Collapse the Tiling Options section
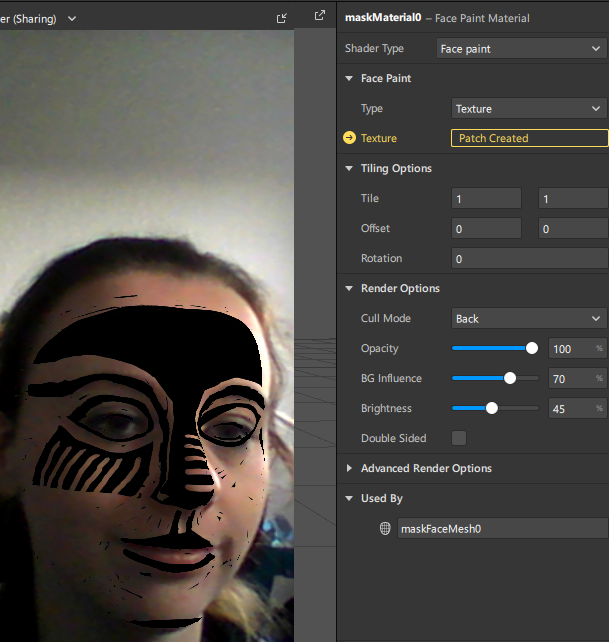The width and height of the screenshot is (609, 642). click(x=349, y=168)
